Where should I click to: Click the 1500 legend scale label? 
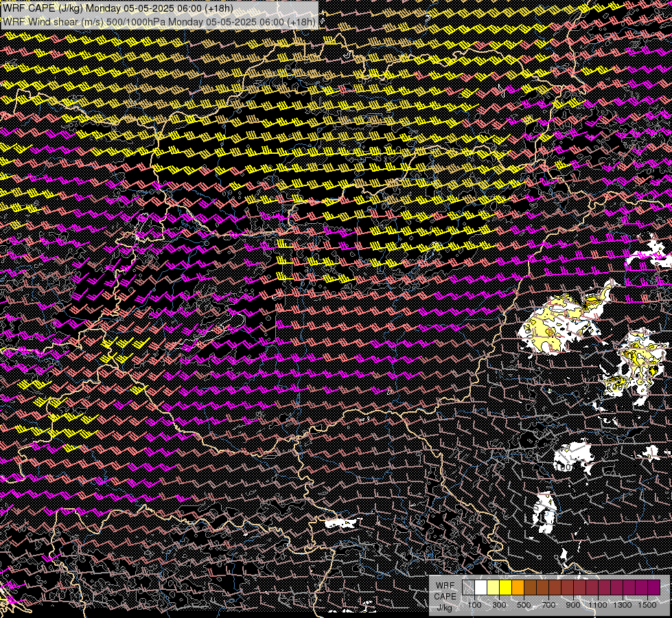coord(647,605)
